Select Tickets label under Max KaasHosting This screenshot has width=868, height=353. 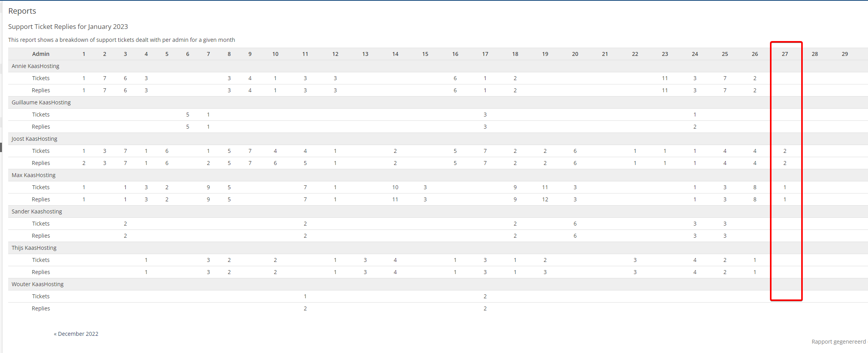point(41,187)
